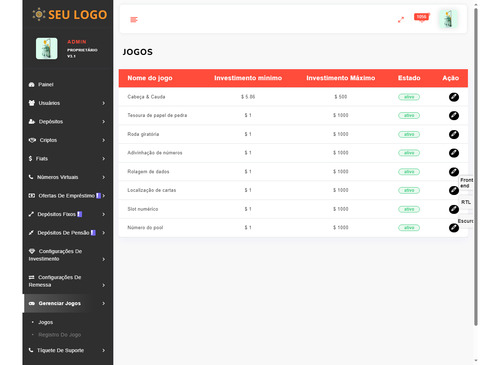Expand Configurações De Remessa chevron
The height and width of the screenshot is (365, 500).
(104, 285)
